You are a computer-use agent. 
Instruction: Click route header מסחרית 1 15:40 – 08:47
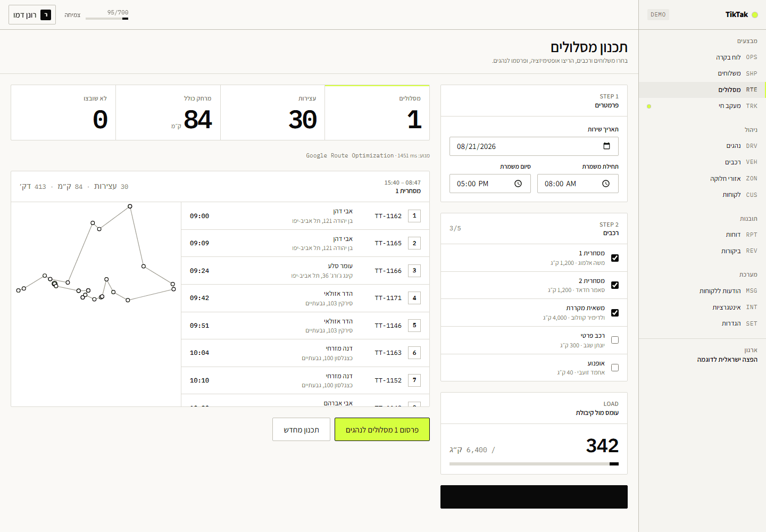(220, 187)
